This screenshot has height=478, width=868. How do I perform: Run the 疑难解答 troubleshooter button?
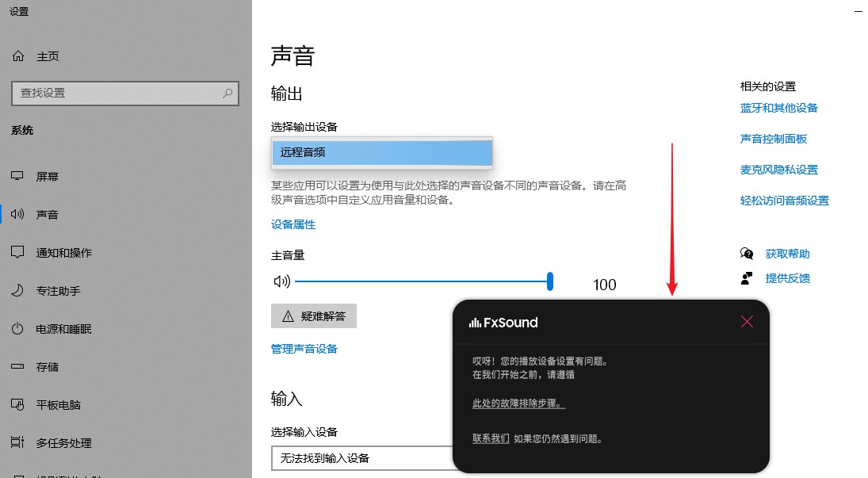tap(314, 315)
